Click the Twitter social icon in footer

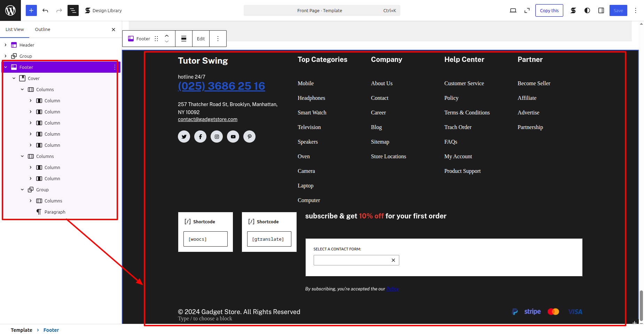(184, 137)
